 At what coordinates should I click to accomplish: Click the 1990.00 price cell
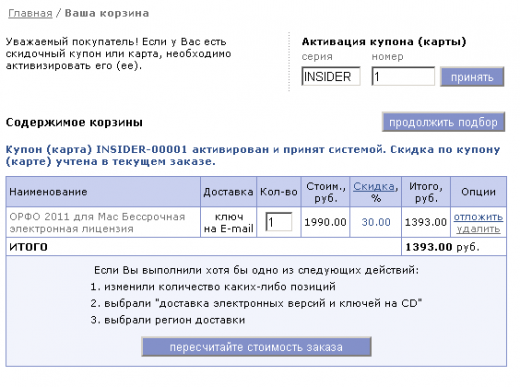[325, 222]
